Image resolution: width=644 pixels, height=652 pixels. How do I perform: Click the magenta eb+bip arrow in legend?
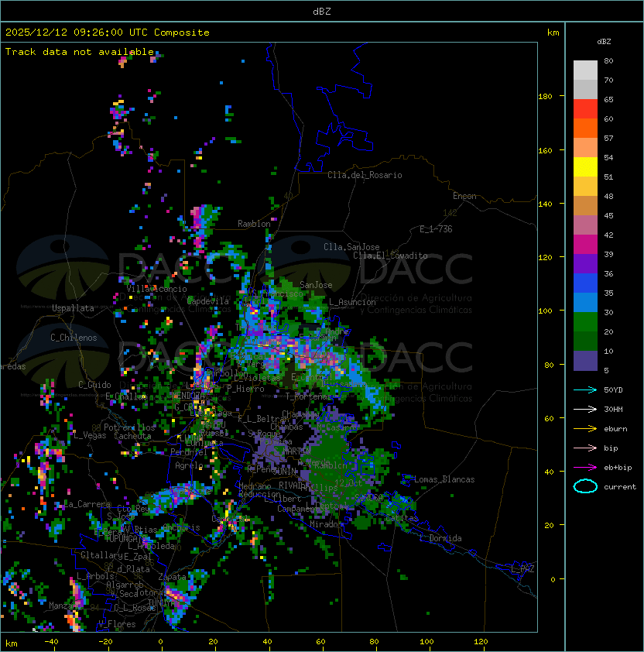[x=585, y=468]
